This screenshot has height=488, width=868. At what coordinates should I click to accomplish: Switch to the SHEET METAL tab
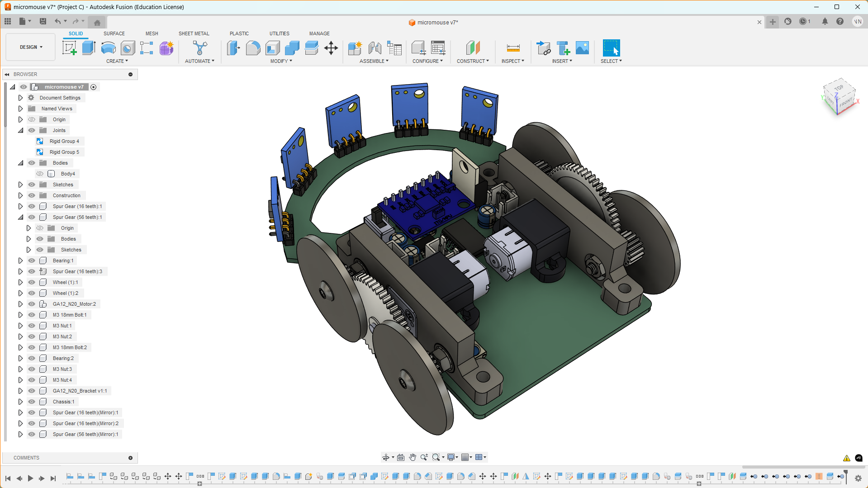click(194, 33)
